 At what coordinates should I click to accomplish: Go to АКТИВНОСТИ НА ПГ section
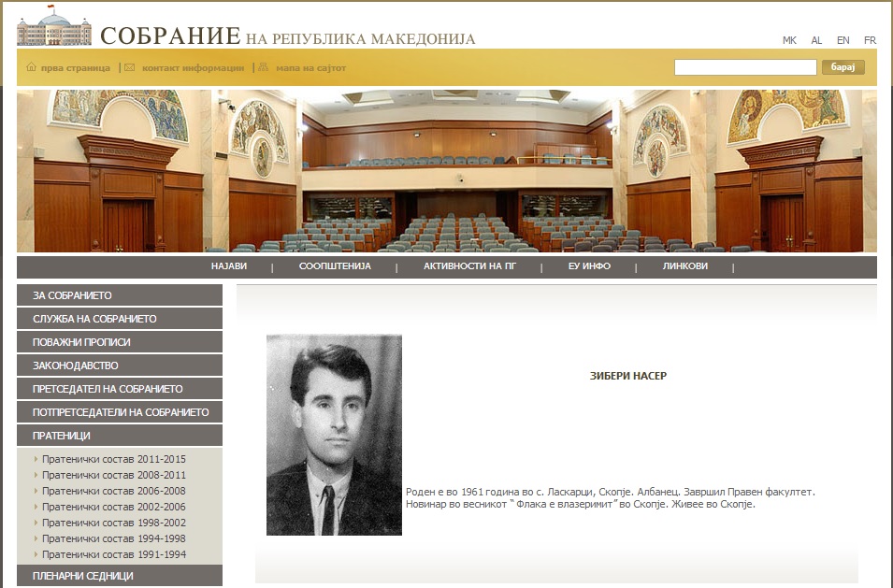pos(469,266)
